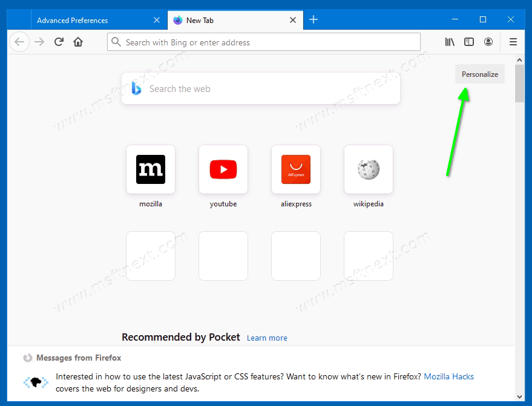Close the New Tab tab
Viewport: 532px width, 406px height.
pos(293,20)
